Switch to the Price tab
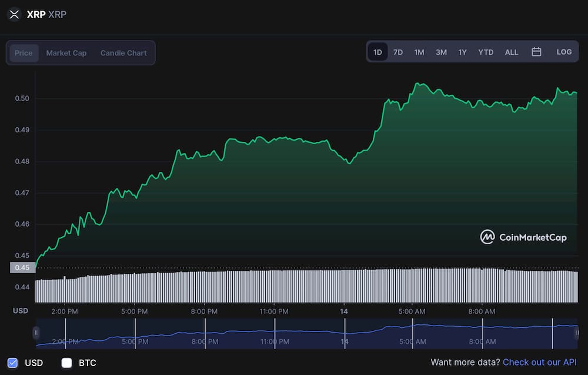The width and height of the screenshot is (588, 375). tap(24, 53)
